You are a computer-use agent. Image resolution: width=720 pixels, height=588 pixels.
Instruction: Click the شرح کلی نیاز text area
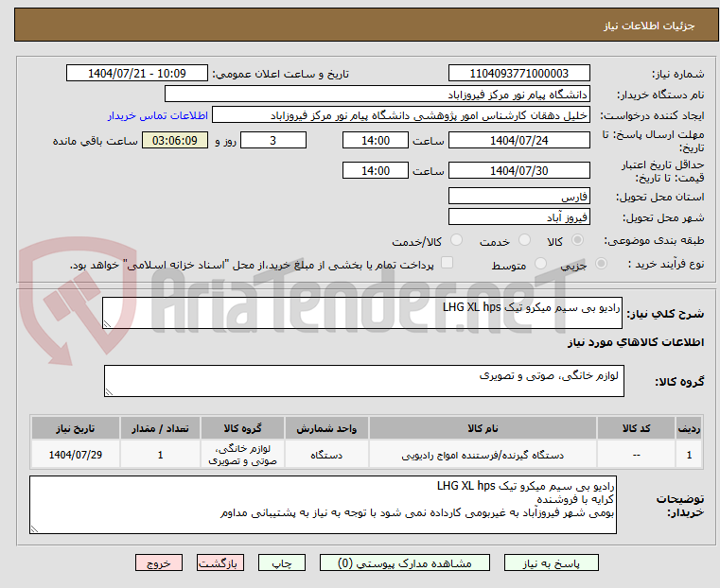[x=362, y=313]
